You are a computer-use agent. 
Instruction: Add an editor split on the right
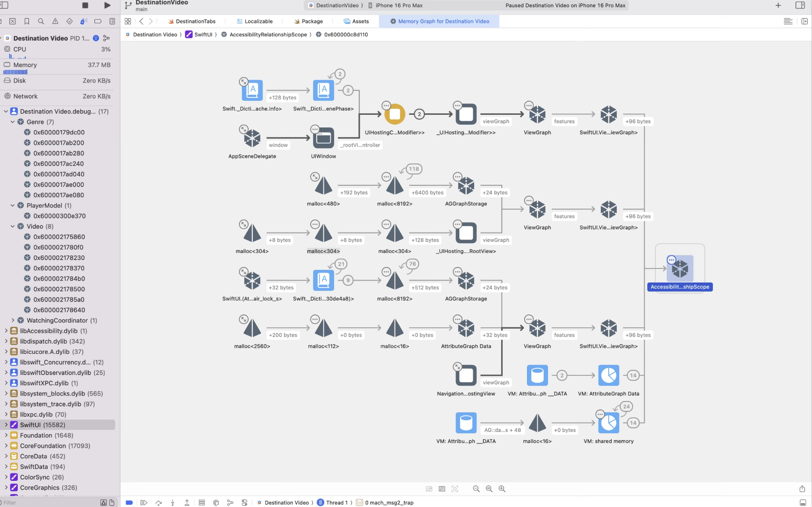pyautogui.click(x=805, y=21)
